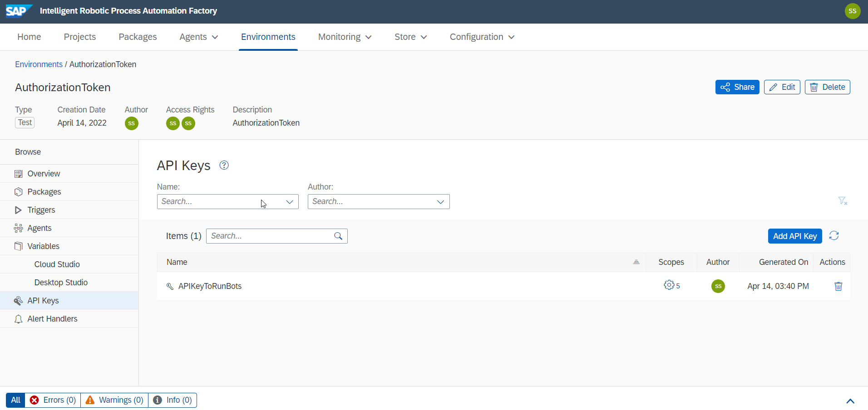
Task: Follow the Environments breadcrumb link
Action: [x=39, y=64]
